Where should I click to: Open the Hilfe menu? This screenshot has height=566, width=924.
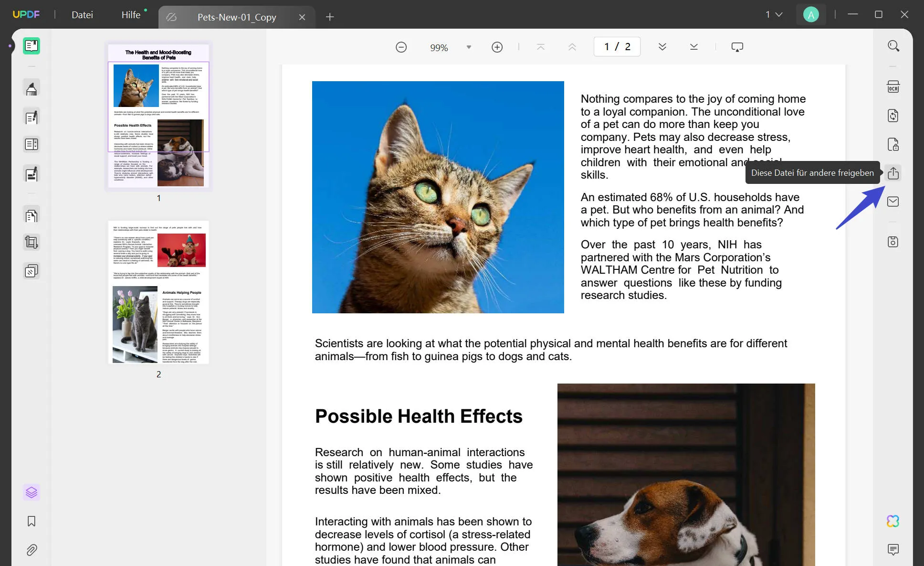click(x=131, y=15)
